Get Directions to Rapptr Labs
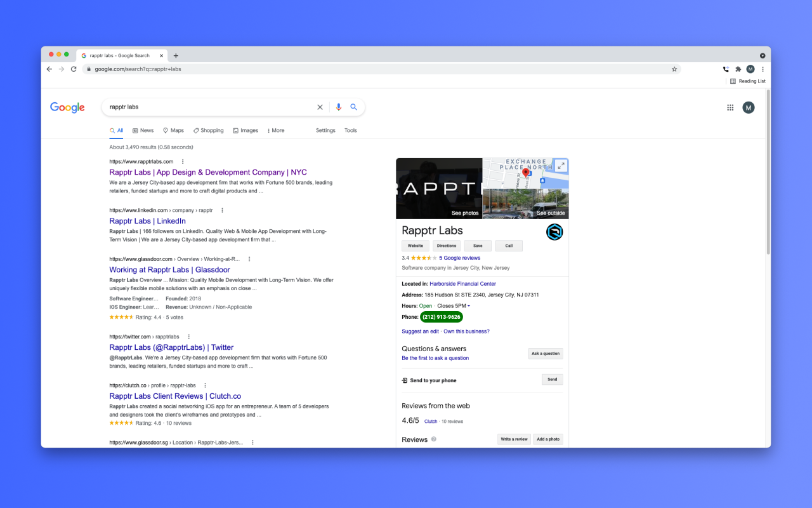Viewport: 812px width, 508px height. [447, 246]
